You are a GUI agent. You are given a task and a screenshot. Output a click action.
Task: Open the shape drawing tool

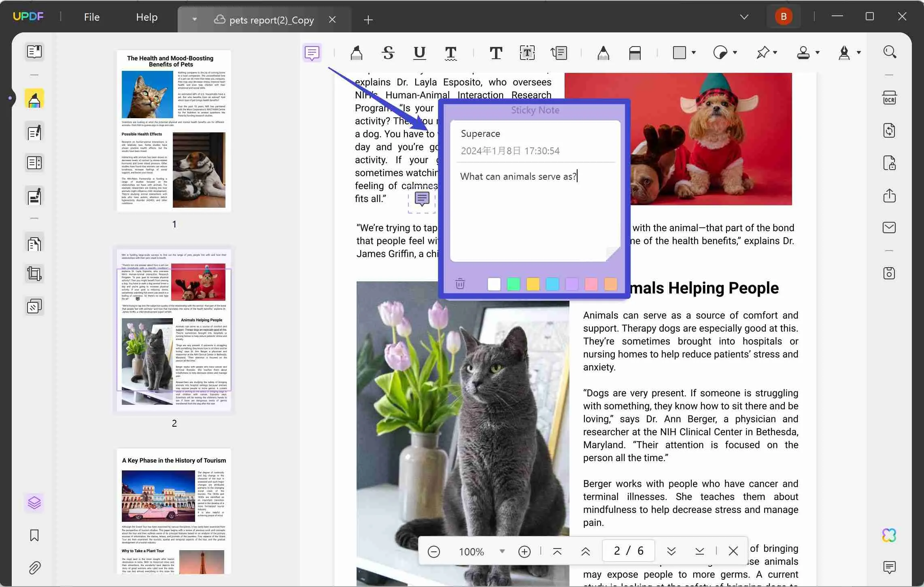pos(680,52)
